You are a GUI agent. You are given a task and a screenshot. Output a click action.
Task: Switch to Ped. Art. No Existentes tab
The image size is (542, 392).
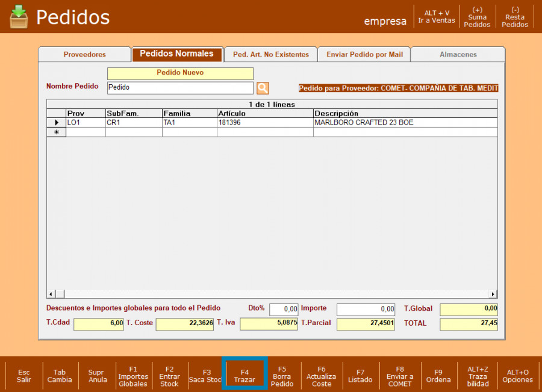point(270,54)
